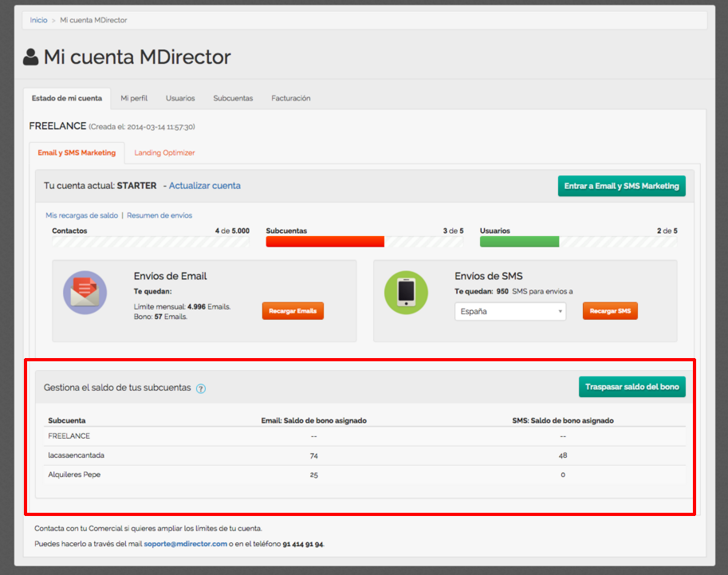Open Mis recargas de saldo link
Viewport: 728px width, 575px height.
click(x=81, y=215)
